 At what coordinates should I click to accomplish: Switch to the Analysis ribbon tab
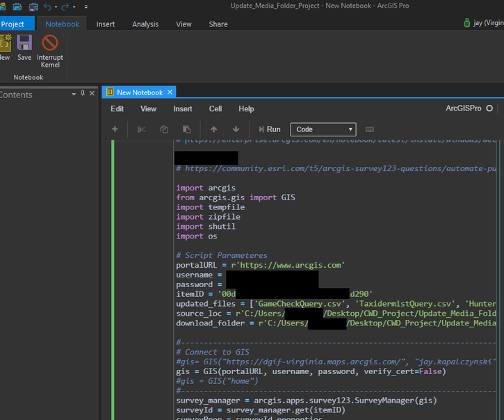pyautogui.click(x=145, y=24)
